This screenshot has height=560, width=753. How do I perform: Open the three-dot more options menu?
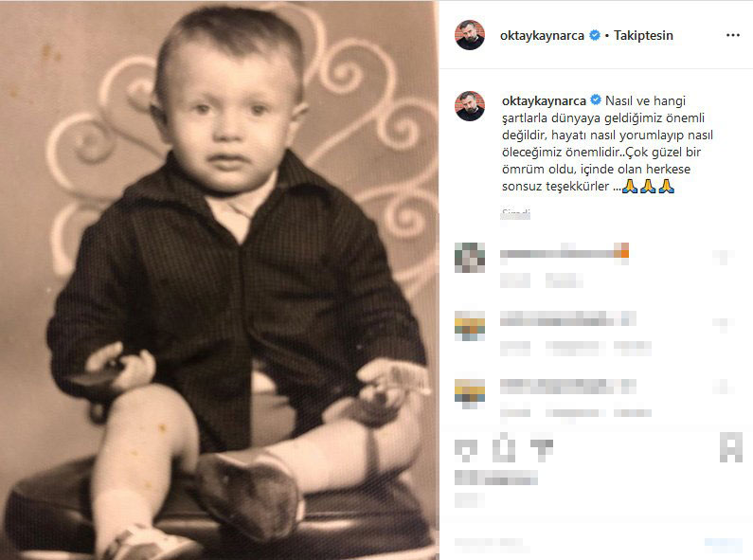[x=732, y=35]
